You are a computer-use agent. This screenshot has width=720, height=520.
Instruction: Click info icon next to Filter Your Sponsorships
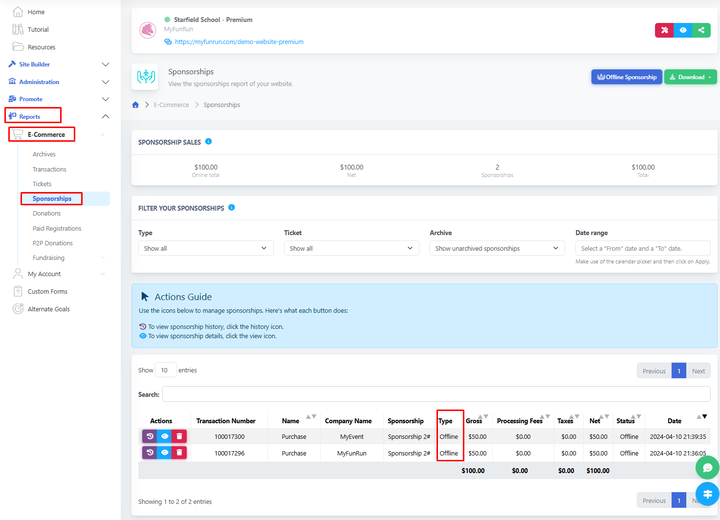click(232, 208)
